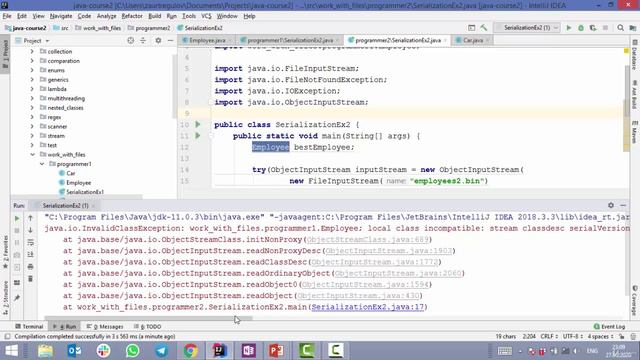Switch to programmer1\SerializationEx2.java tab
The width and height of the screenshot is (640, 360).
tap(289, 40)
